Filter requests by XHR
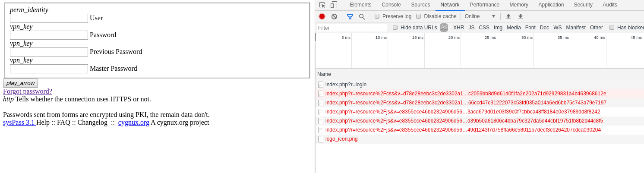 [x=458, y=28]
